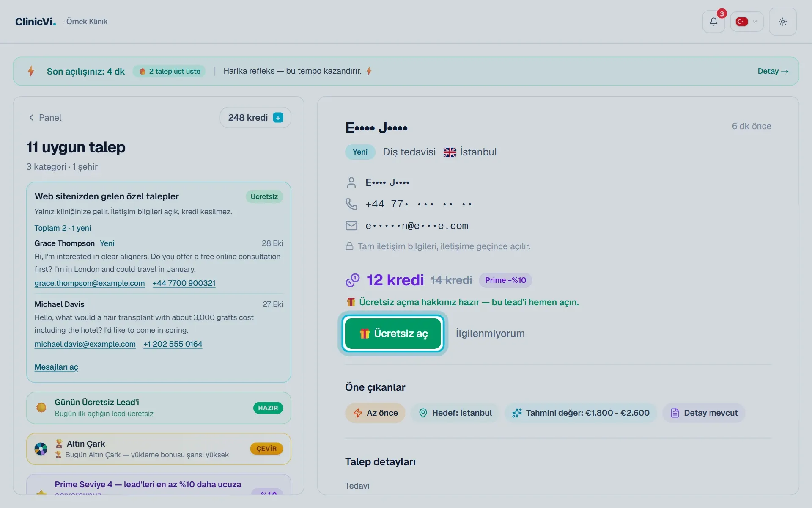Open the Turkish flag language selector

[x=746, y=22]
